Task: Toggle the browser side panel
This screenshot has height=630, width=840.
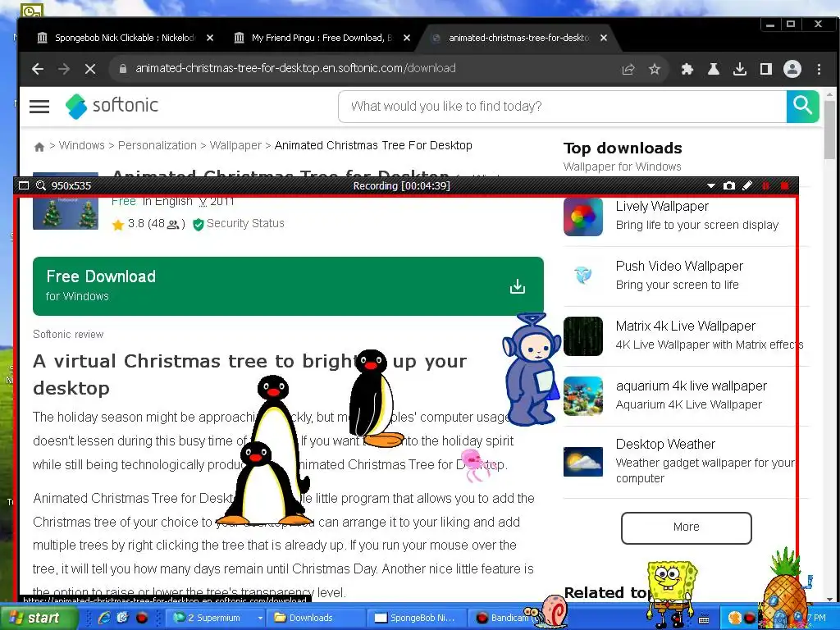Action: point(766,69)
